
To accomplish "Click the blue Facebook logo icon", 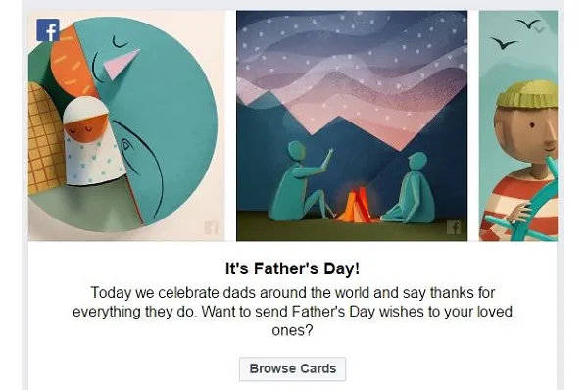I will tap(48, 30).
